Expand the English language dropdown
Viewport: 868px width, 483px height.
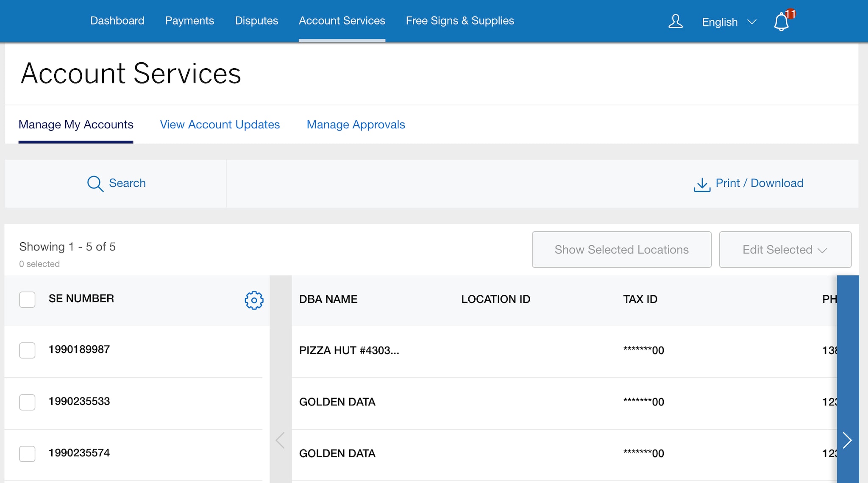tap(729, 22)
